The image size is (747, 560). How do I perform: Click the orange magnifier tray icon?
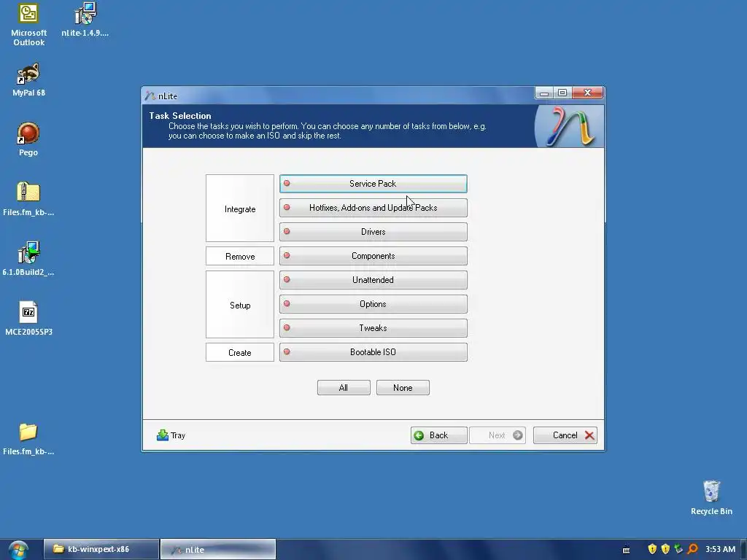[x=693, y=549]
